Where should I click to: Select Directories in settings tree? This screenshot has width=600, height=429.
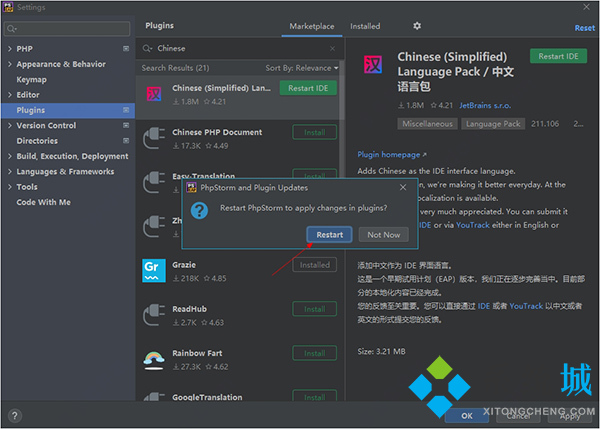[37, 141]
